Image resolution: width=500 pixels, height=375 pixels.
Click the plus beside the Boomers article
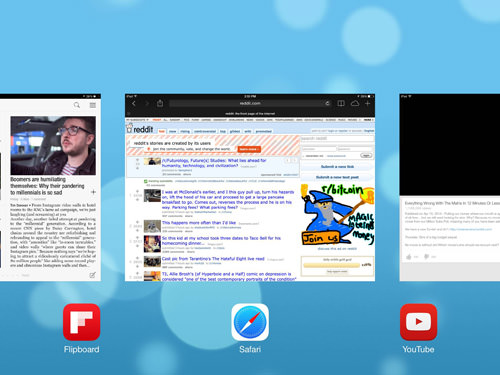tap(93, 192)
